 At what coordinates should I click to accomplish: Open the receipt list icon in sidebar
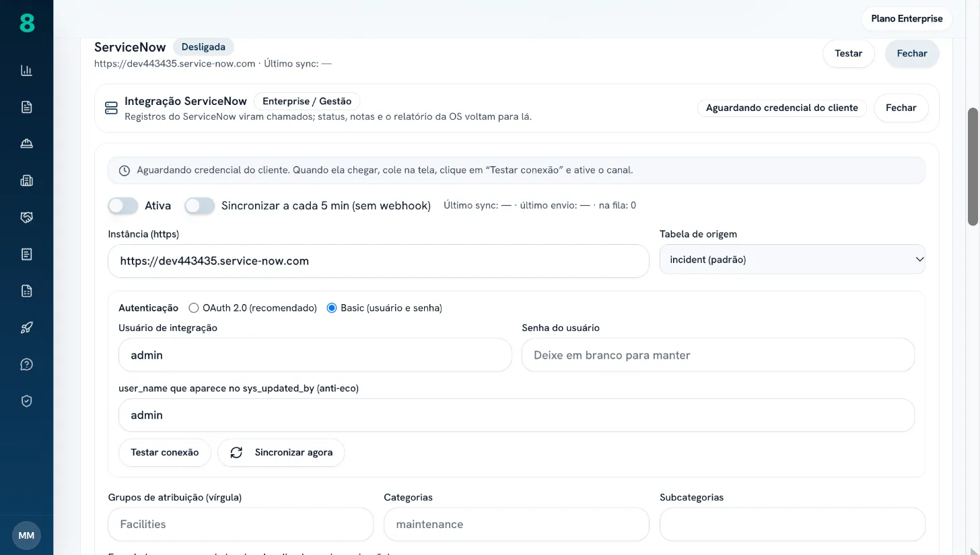pyautogui.click(x=26, y=254)
